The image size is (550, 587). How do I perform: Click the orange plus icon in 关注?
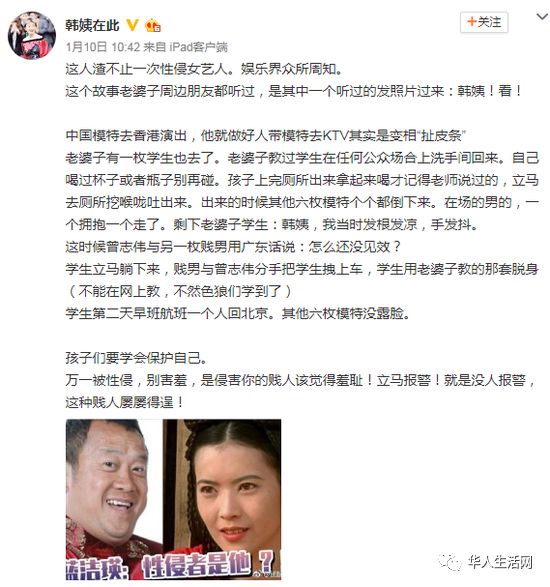pos(471,22)
